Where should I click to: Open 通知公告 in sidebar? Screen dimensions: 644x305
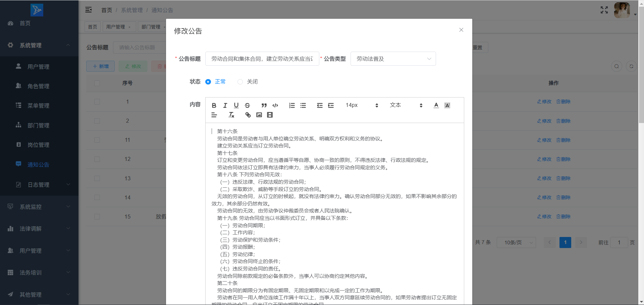click(x=39, y=165)
